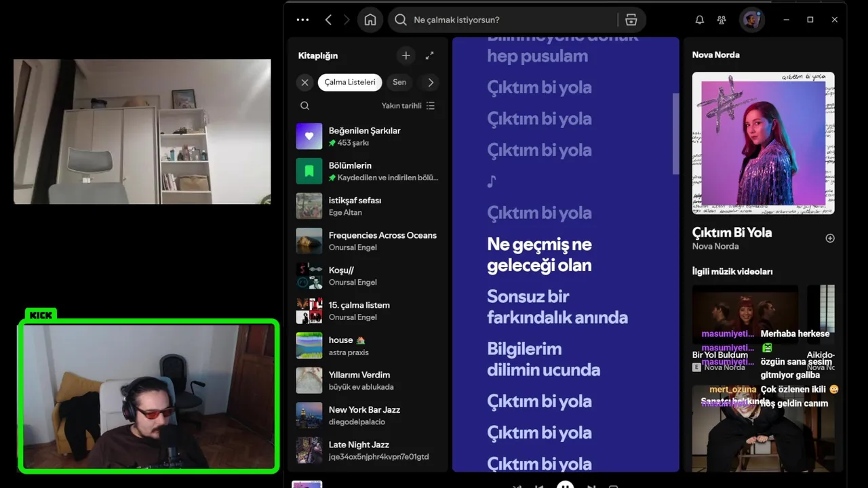
Task: Select the 'Çalma Listeleri' filter chip
Action: point(350,82)
